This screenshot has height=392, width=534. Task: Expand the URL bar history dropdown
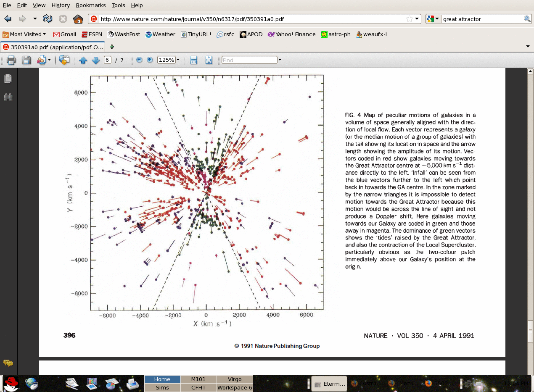pos(417,19)
